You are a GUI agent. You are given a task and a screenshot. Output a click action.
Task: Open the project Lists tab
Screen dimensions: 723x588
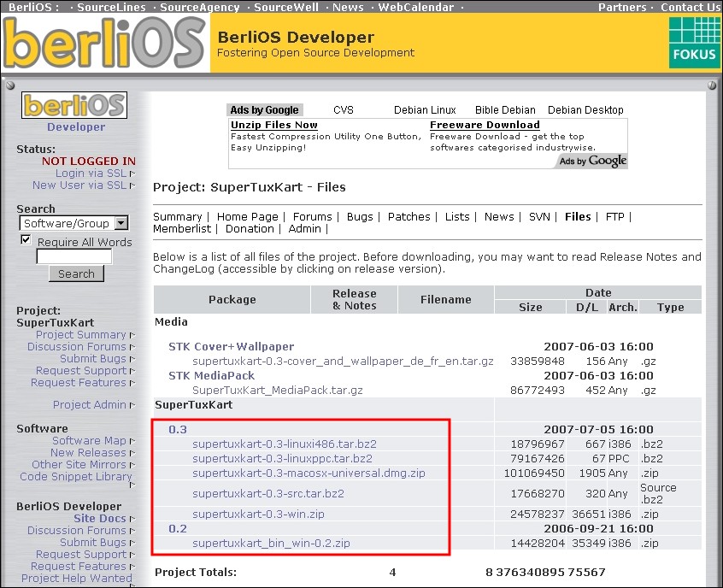457,217
